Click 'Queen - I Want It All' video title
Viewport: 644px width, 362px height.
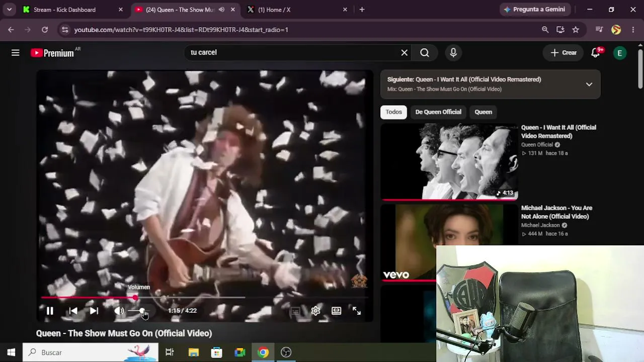(558, 132)
